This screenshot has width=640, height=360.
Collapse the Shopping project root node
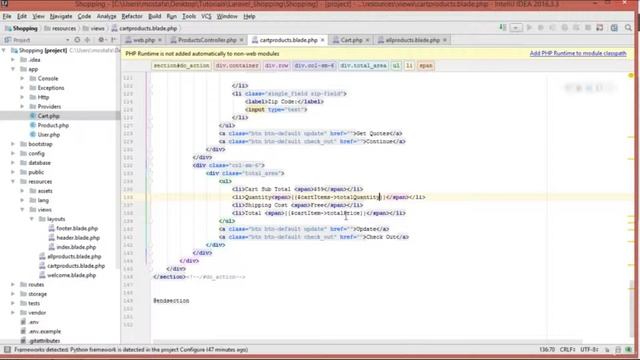[x=4, y=51]
